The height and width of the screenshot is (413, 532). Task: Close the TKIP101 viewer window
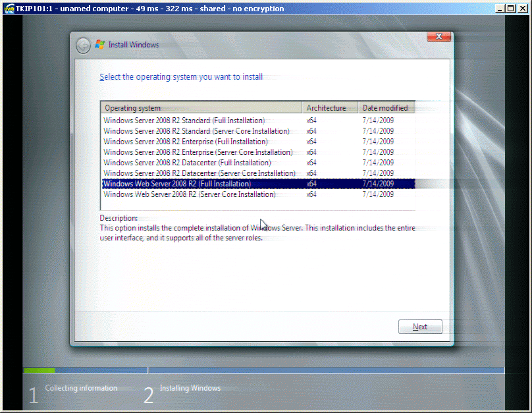click(523, 9)
